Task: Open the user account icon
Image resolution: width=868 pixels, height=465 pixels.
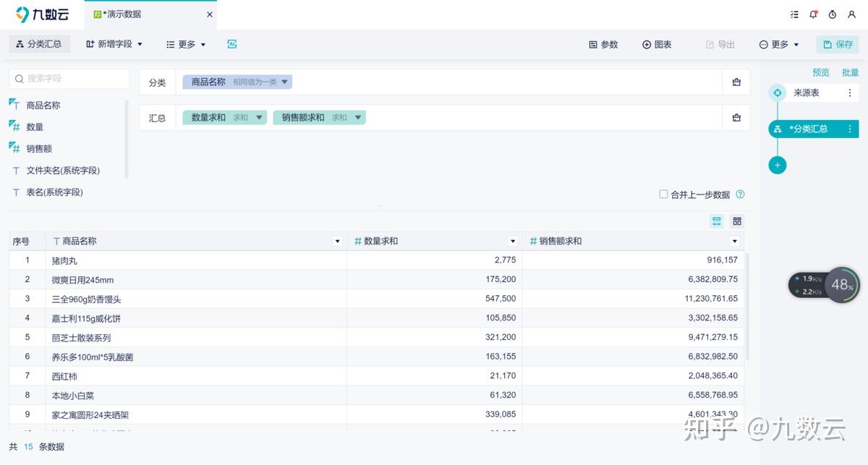Action: [851, 14]
